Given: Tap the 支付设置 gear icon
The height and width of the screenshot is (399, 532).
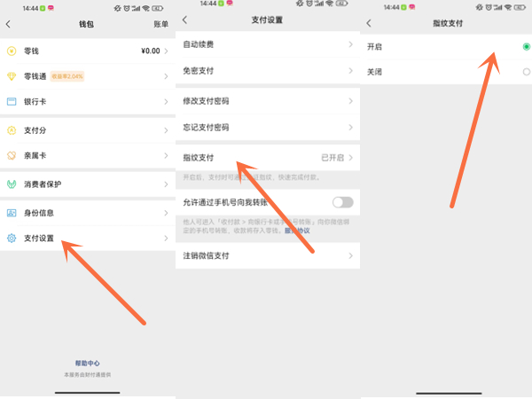Looking at the screenshot, I should click(12, 239).
